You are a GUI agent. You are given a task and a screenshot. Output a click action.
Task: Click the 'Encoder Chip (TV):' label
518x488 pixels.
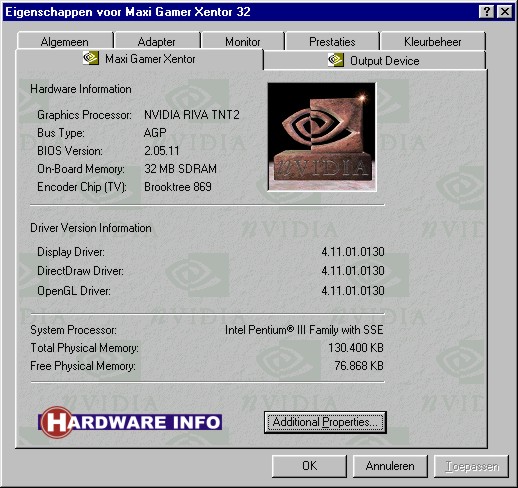point(82,187)
